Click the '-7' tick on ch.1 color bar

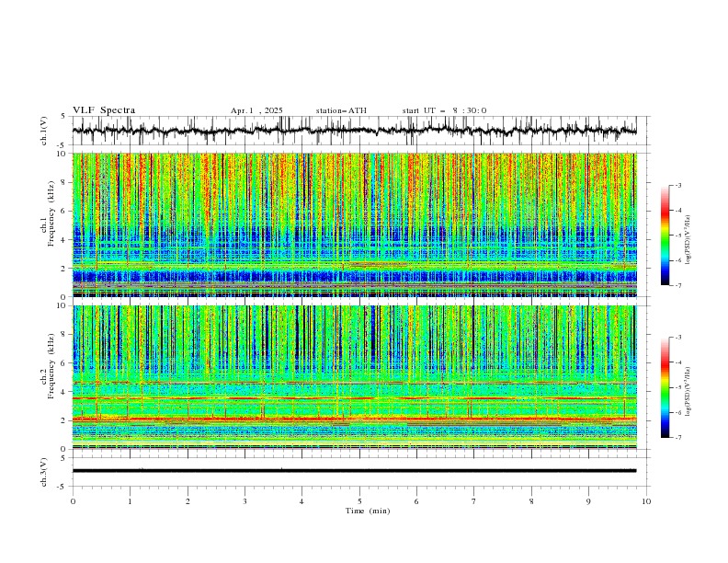tap(678, 285)
